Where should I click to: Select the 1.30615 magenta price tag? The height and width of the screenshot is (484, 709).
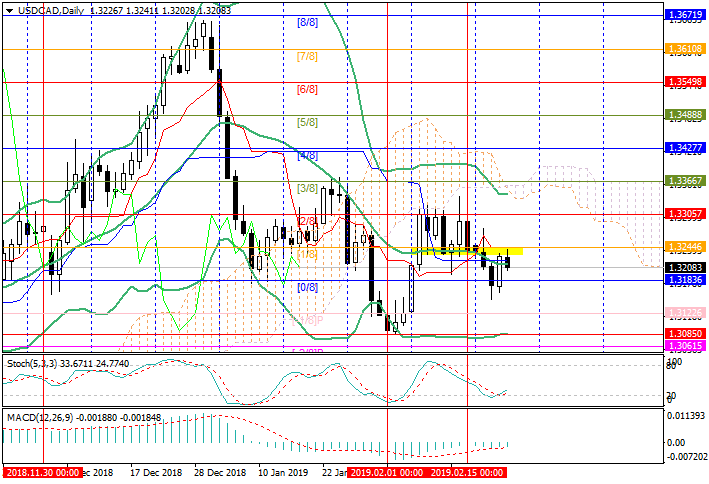(x=686, y=345)
